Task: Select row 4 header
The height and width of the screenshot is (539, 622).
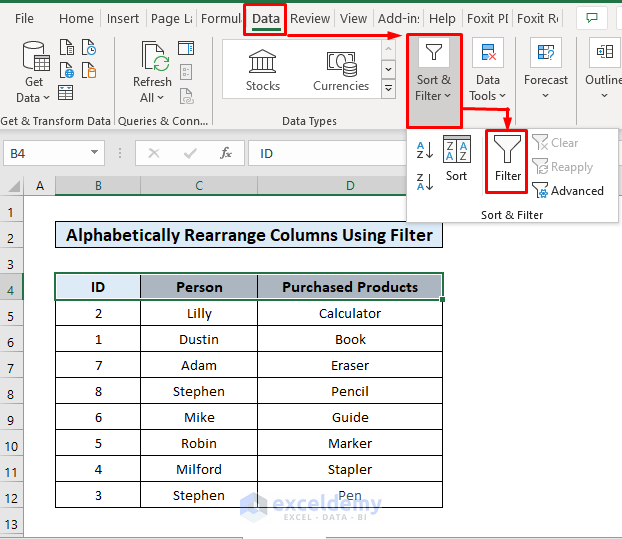Action: tap(11, 290)
